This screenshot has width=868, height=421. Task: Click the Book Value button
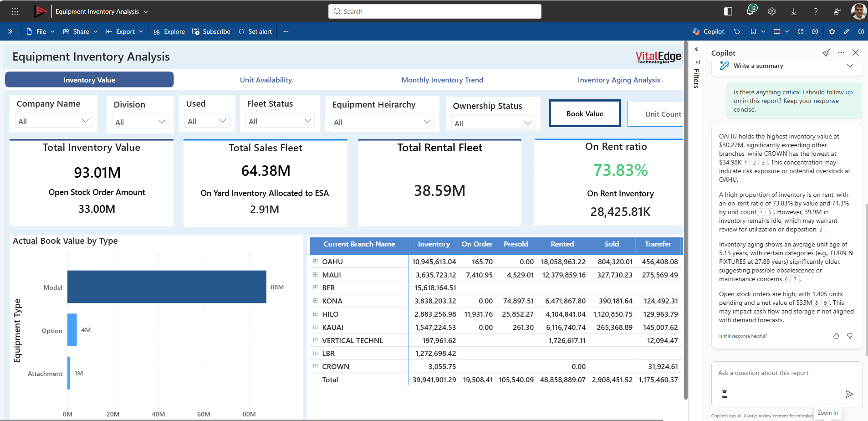585,113
